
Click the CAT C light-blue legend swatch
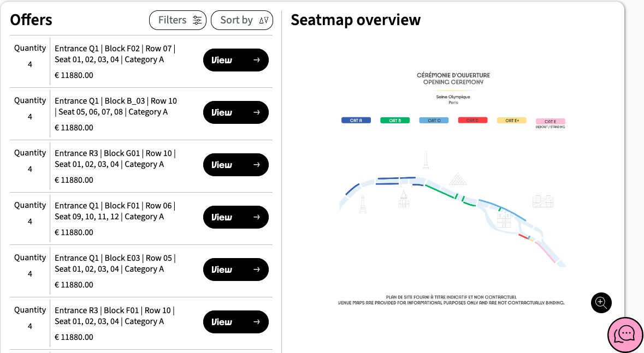434,121
